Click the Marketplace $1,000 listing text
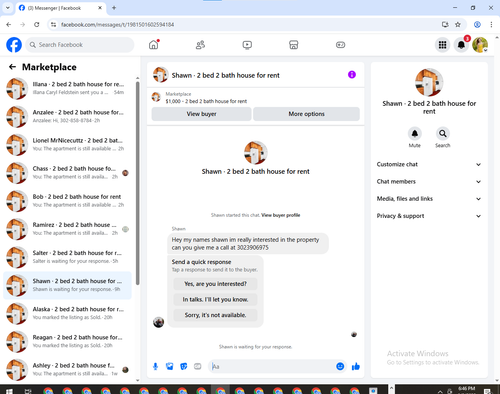Screen dimensions: 500x394 click(206, 101)
